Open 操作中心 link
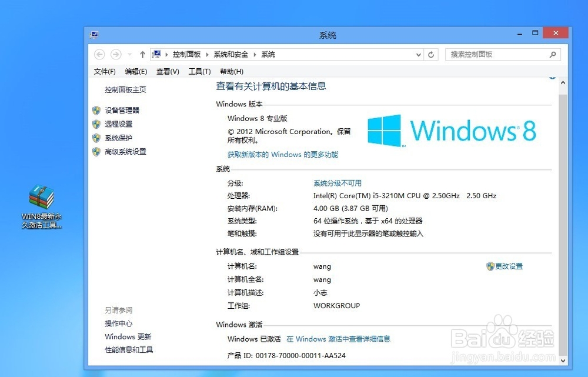The width and height of the screenshot is (588, 377). click(x=119, y=323)
